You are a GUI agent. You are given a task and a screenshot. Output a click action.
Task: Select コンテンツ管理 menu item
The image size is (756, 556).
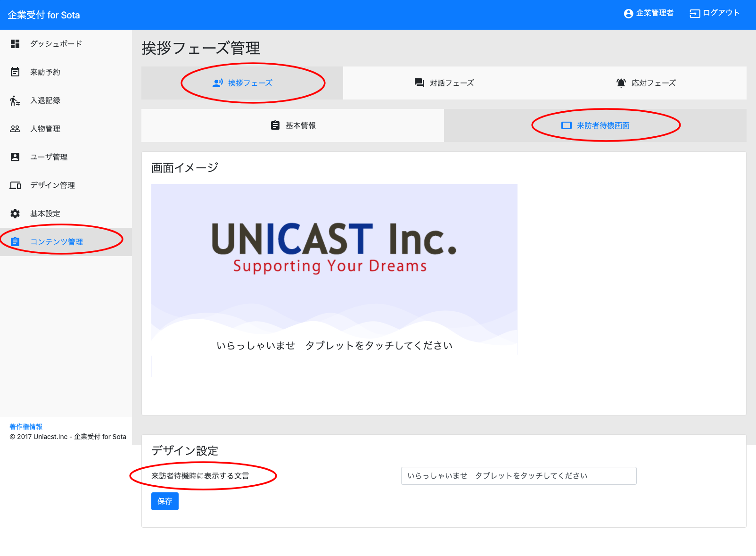[x=66, y=242]
